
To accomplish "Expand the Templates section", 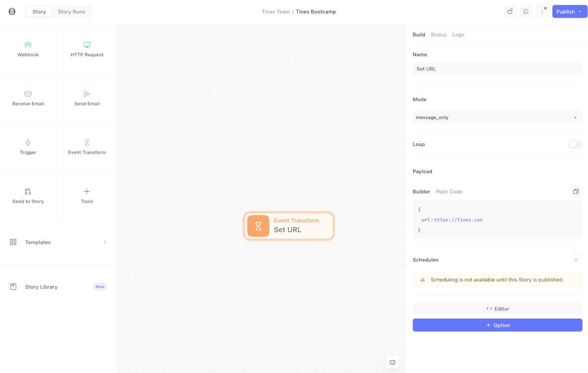I will click(x=58, y=242).
